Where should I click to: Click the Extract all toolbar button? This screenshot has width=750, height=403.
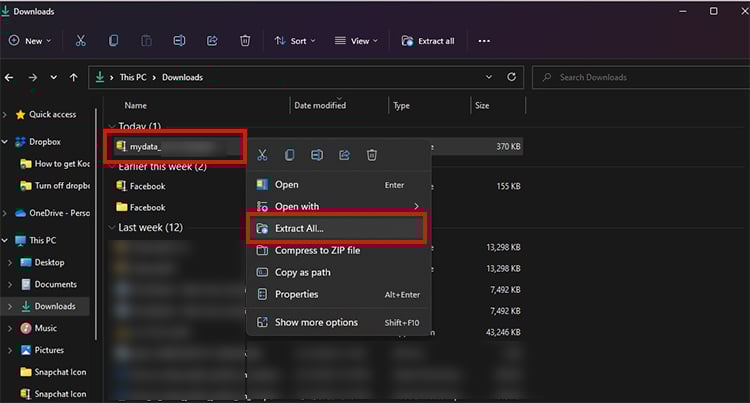(x=428, y=41)
